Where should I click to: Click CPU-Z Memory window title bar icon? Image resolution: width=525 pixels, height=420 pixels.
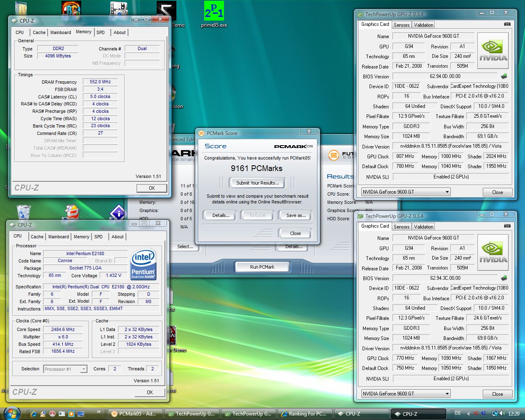14,21
